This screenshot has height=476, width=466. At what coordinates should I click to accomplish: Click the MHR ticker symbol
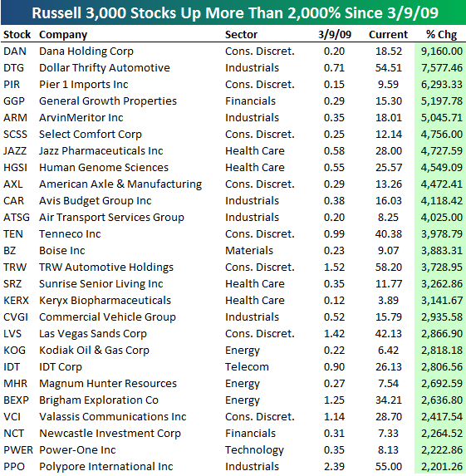pos(15,384)
